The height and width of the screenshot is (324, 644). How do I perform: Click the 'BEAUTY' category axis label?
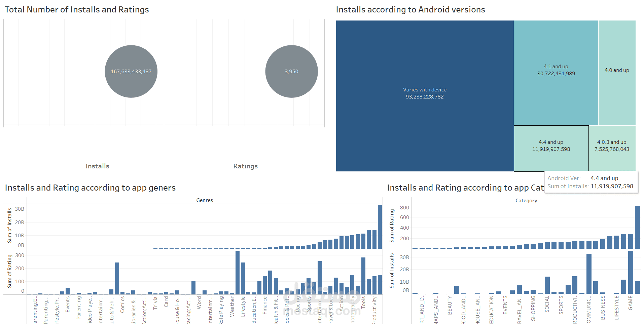tap(450, 305)
